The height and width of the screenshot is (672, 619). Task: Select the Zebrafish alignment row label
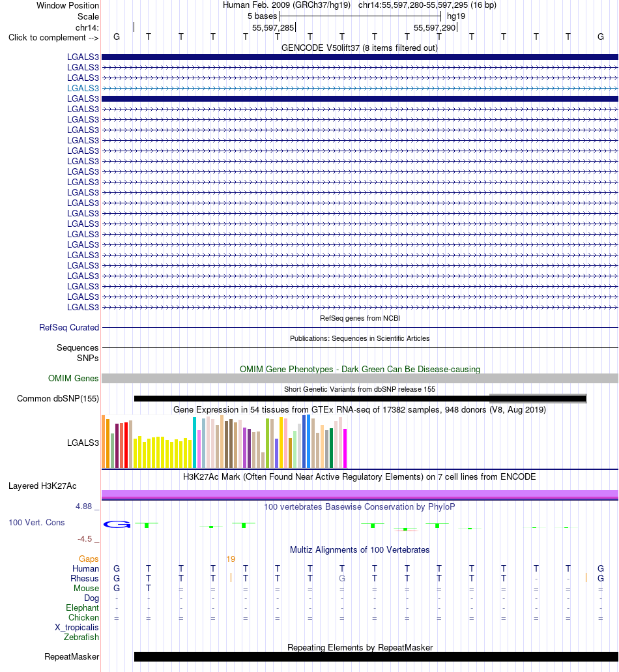pos(81,637)
